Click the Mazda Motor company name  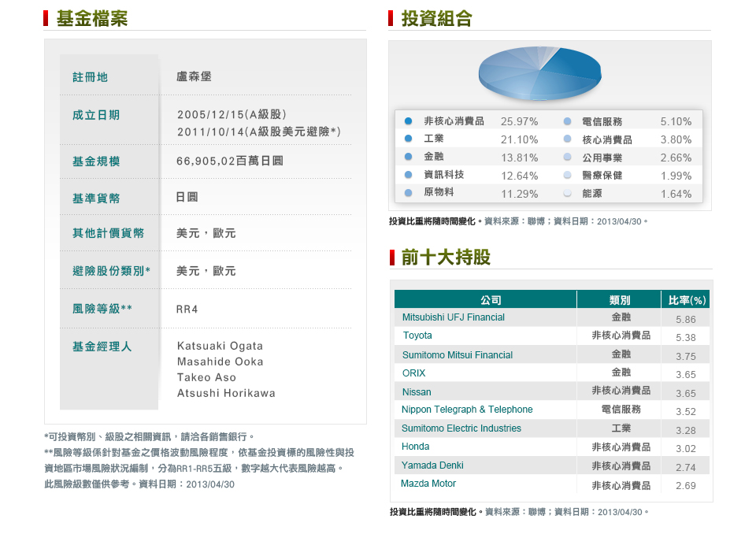pyautogui.click(x=428, y=484)
